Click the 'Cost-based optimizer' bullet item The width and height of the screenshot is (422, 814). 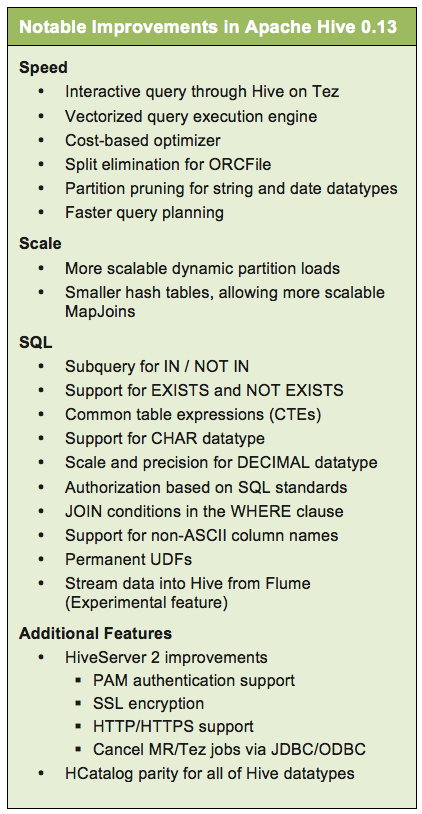pos(143,140)
